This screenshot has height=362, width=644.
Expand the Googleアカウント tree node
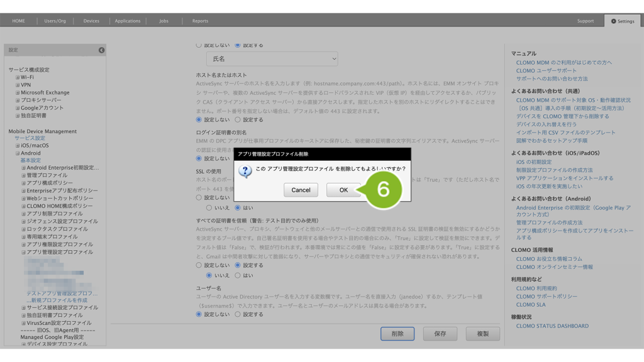tap(18, 108)
